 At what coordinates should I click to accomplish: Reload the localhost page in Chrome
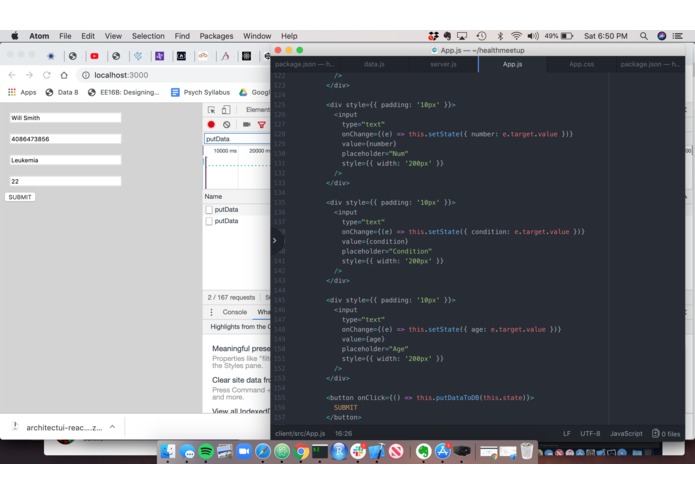point(47,75)
